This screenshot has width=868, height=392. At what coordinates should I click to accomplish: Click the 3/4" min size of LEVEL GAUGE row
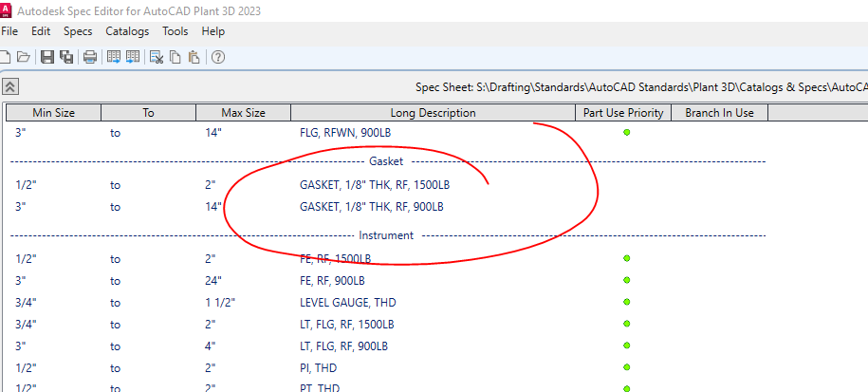click(26, 302)
